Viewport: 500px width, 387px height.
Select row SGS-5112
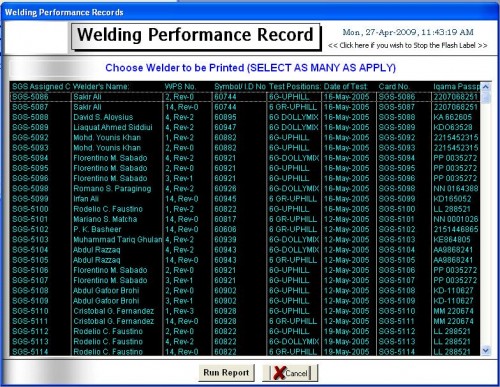point(245,331)
